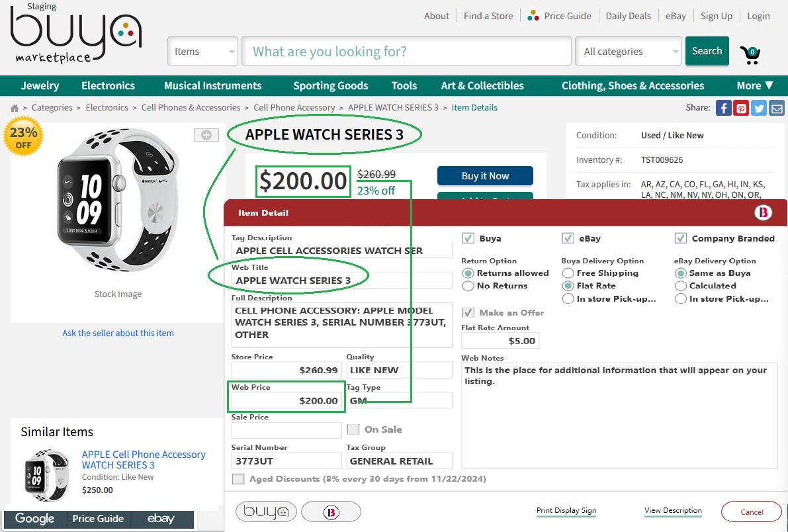Viewport: 788px width, 532px height.
Task: Click the B logo button in dialog footer
Action: (331, 512)
